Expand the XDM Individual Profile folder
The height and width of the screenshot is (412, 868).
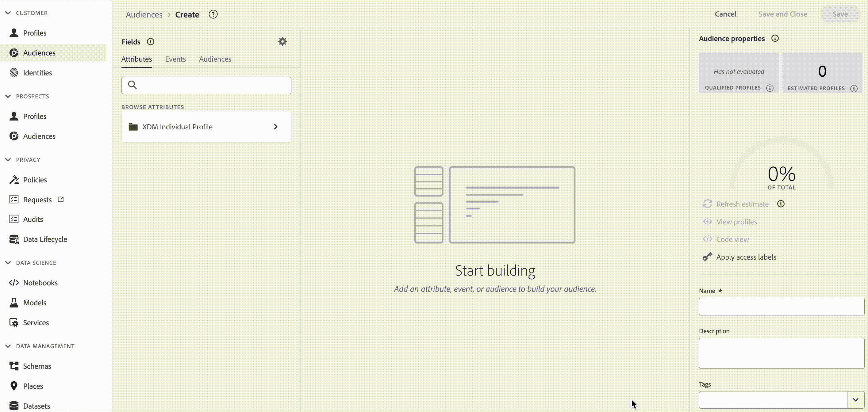[206, 127]
